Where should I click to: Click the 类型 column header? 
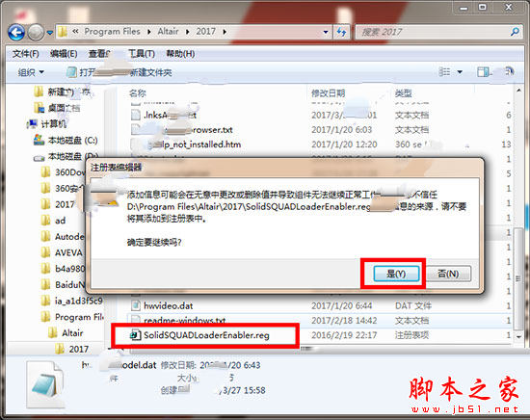(403, 92)
